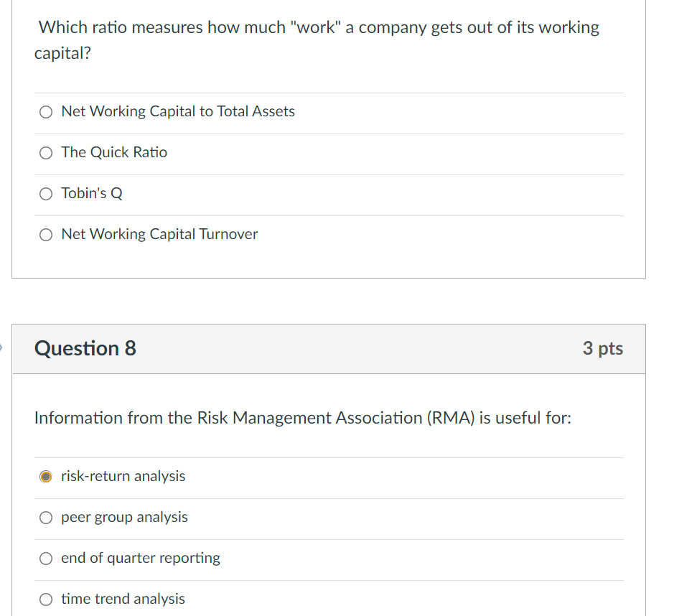The height and width of the screenshot is (616, 692).
Task: Click the 'The Quick Ratio' answer label
Action: pyautogui.click(x=114, y=152)
